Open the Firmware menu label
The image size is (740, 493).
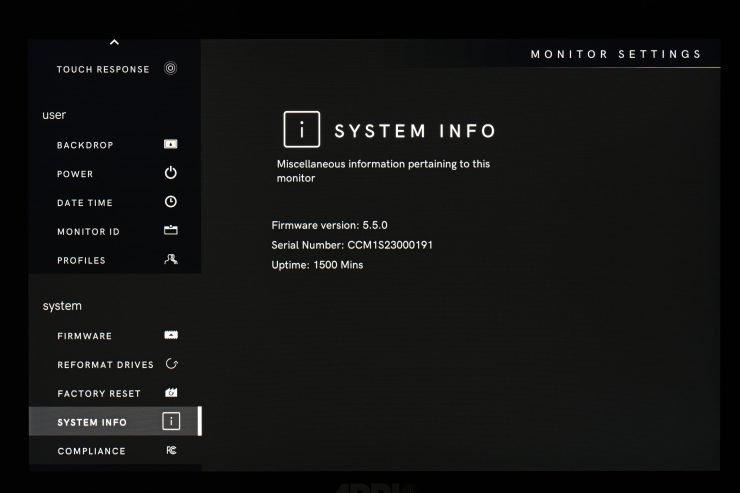click(84, 336)
